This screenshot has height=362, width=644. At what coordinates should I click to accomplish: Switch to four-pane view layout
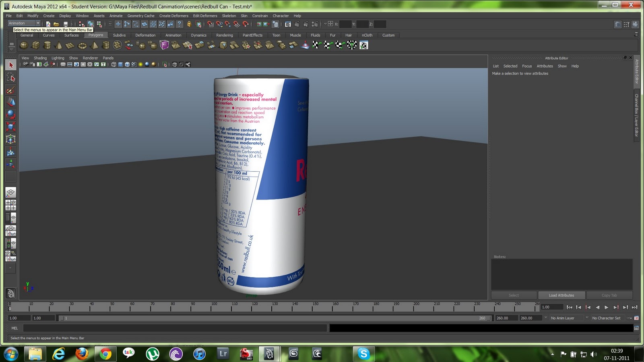[x=11, y=205]
